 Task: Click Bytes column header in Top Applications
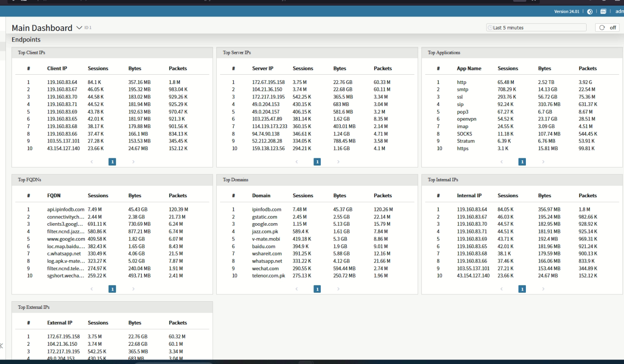coord(544,68)
